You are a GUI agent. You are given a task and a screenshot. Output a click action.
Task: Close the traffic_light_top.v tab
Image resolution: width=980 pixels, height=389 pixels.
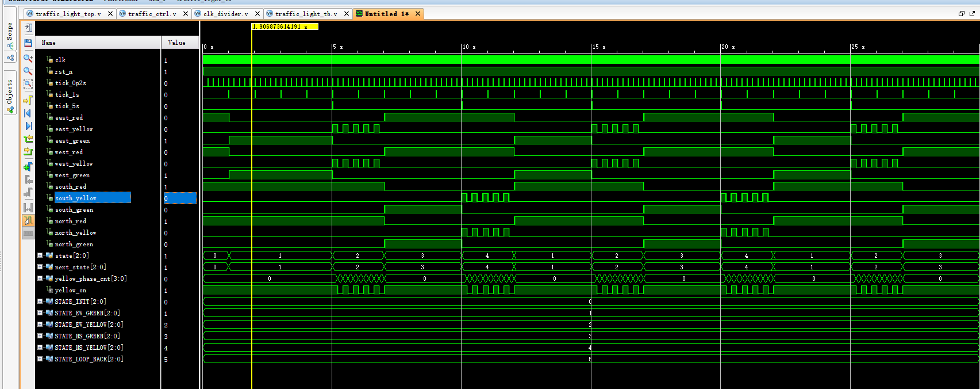tap(110, 14)
